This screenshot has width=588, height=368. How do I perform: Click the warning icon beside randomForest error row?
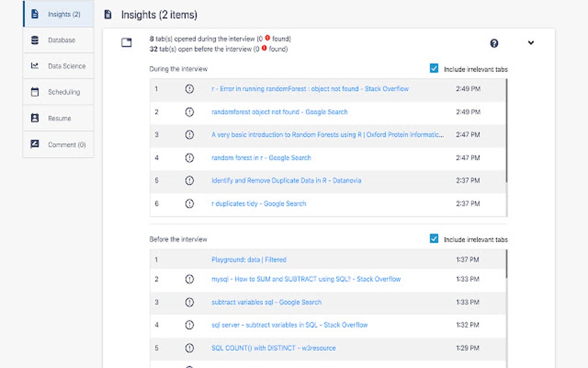coord(190,88)
